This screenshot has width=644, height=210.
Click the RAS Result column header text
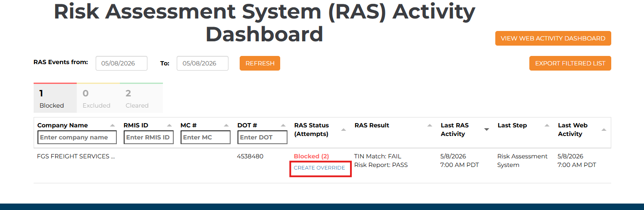(x=372, y=125)
